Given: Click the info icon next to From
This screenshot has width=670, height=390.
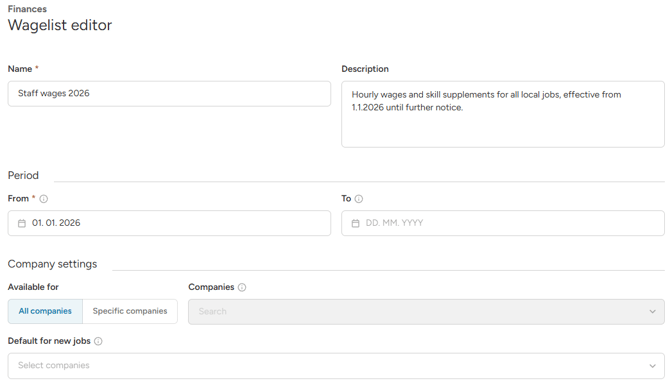Looking at the screenshot, I should pyautogui.click(x=44, y=199).
